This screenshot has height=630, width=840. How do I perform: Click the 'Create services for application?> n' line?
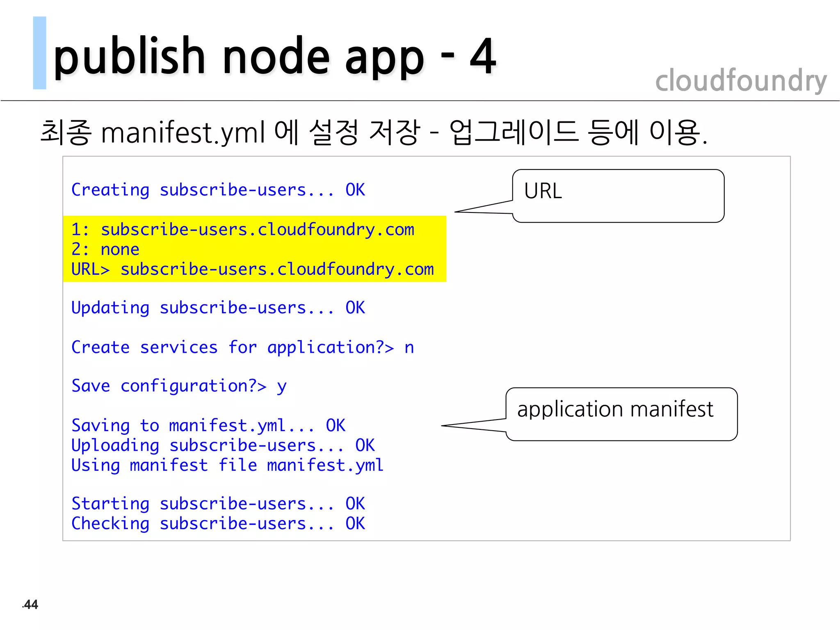pyautogui.click(x=242, y=347)
